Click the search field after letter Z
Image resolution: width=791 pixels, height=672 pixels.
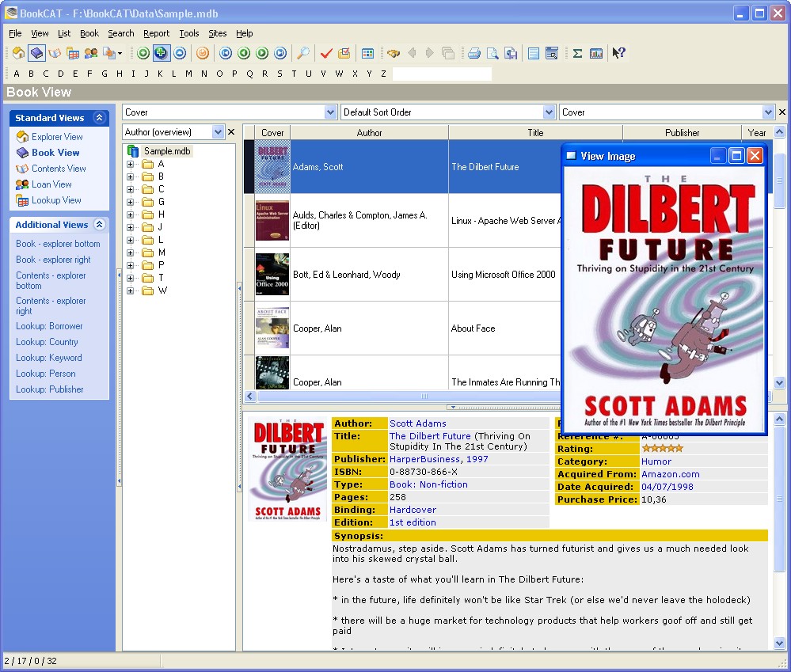442,74
